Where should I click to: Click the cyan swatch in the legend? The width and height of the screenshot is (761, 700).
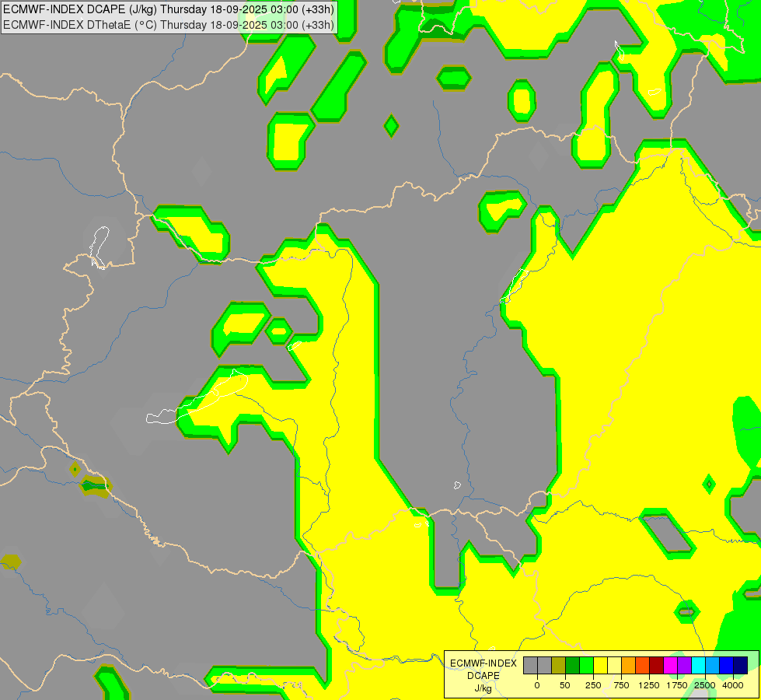click(x=698, y=665)
